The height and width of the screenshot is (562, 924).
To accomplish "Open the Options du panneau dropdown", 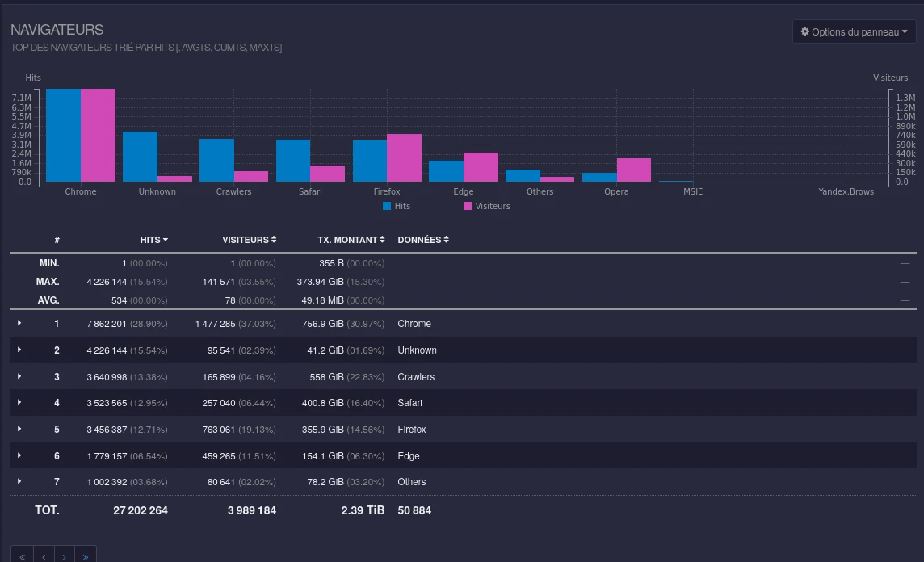I will click(854, 31).
